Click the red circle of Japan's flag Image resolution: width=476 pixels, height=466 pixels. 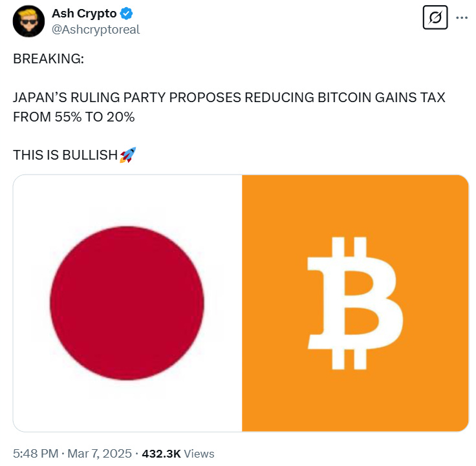(127, 303)
